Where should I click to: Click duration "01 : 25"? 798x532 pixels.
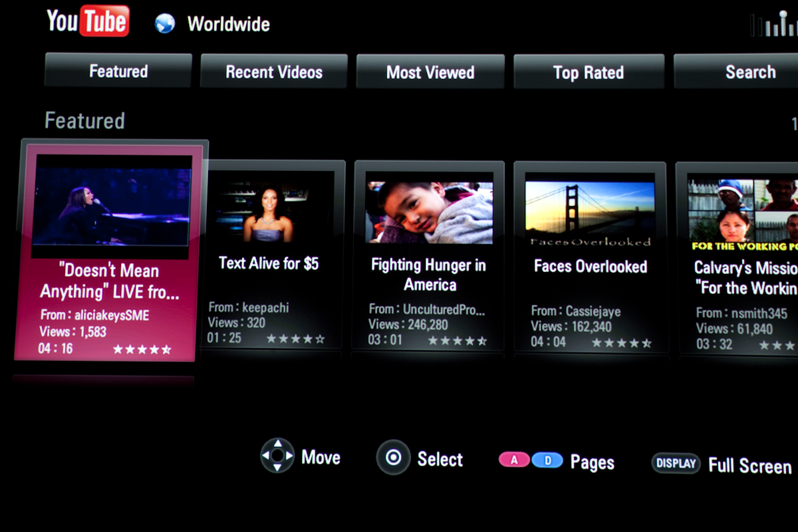point(224,338)
